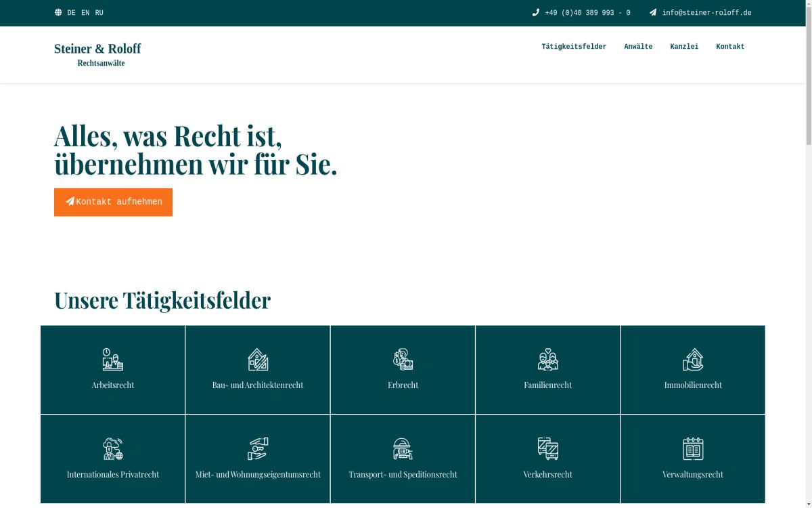Image resolution: width=812 pixels, height=508 pixels.
Task: Select the Arbeitsrecht clock-and-worker icon
Action: click(x=112, y=360)
